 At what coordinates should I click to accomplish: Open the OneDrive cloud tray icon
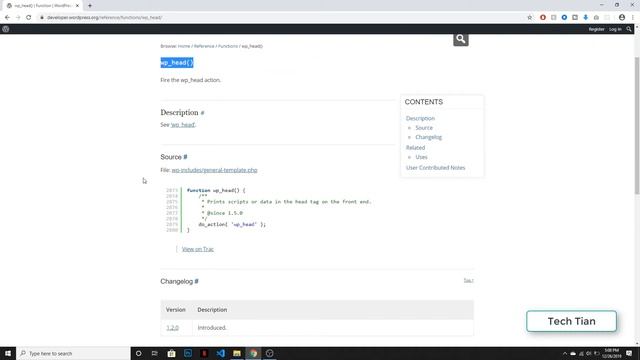573,353
